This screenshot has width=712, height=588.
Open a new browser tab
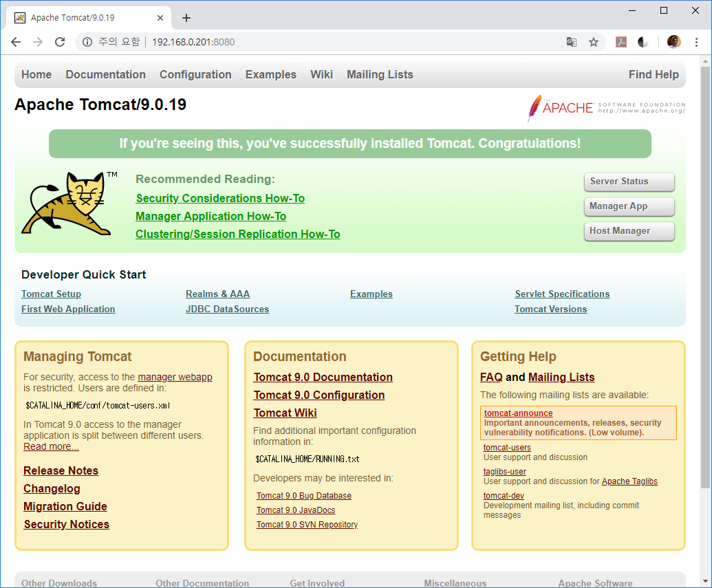186,18
